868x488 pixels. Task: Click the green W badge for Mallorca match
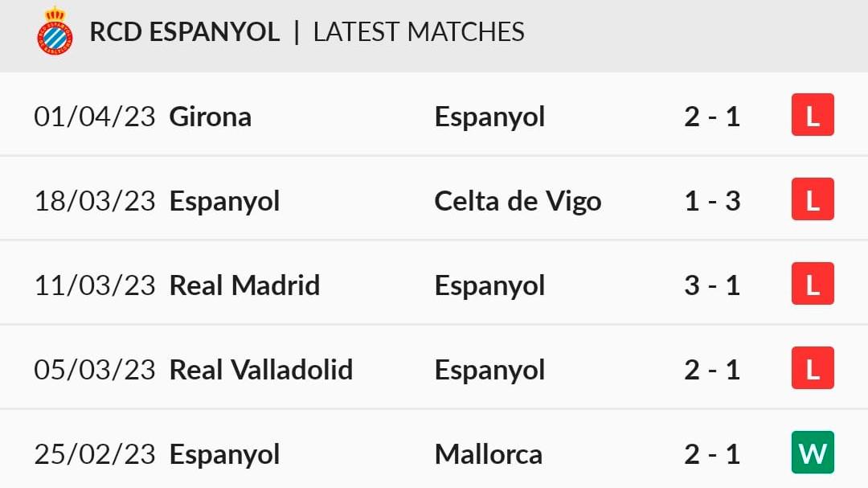tap(813, 452)
